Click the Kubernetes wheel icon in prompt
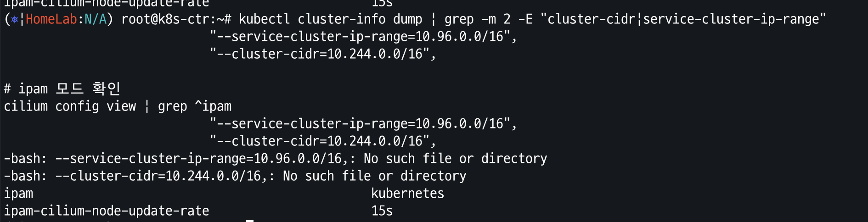 pyautogui.click(x=15, y=19)
